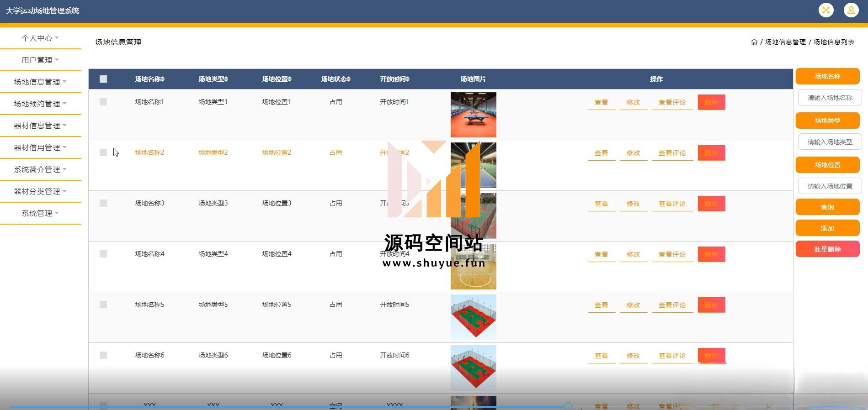Open the 场地名称5 court image thumbnail
868x410 pixels.
click(x=474, y=317)
